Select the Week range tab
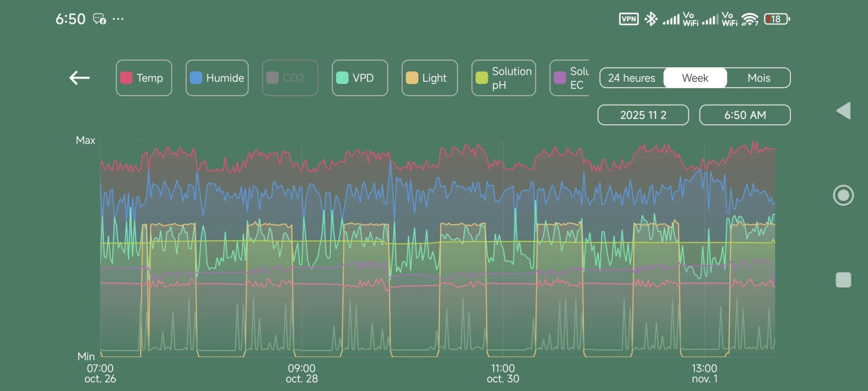Image resolution: width=868 pixels, height=391 pixels. (695, 78)
